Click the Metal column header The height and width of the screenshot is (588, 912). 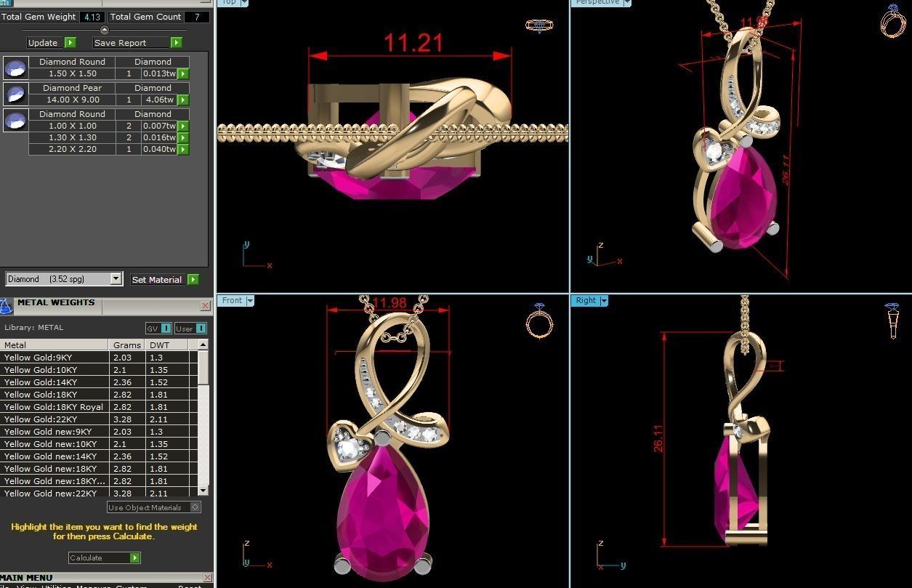55,345
